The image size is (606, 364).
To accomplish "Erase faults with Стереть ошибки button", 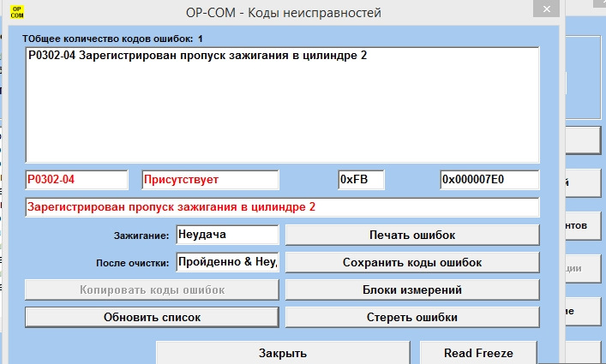I will (x=412, y=317).
